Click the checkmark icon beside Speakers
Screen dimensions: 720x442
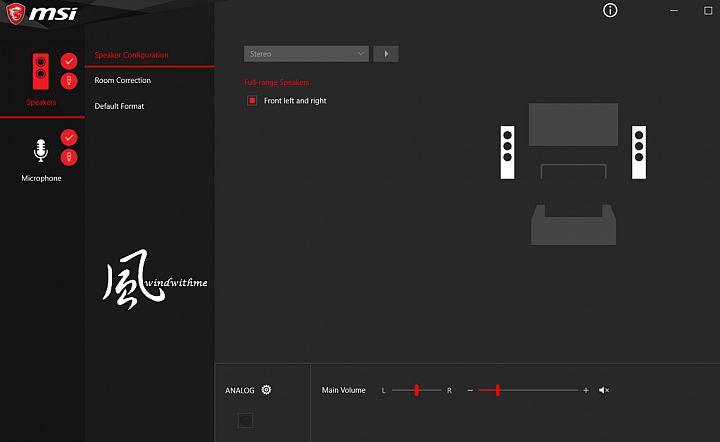tap(69, 61)
